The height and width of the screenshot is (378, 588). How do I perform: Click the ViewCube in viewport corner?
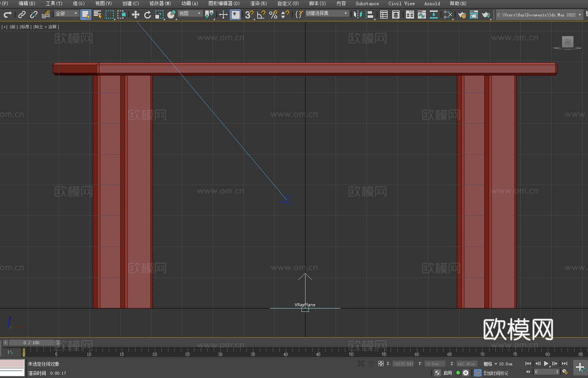[568, 42]
